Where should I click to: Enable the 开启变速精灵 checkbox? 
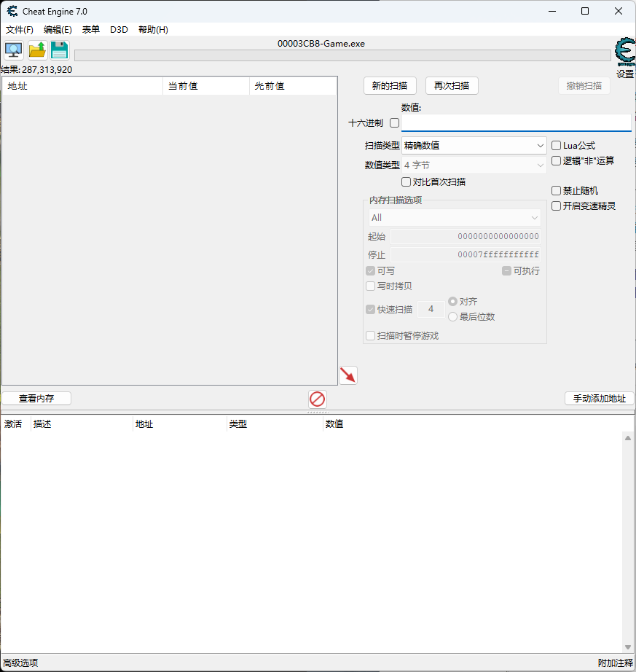coord(556,206)
